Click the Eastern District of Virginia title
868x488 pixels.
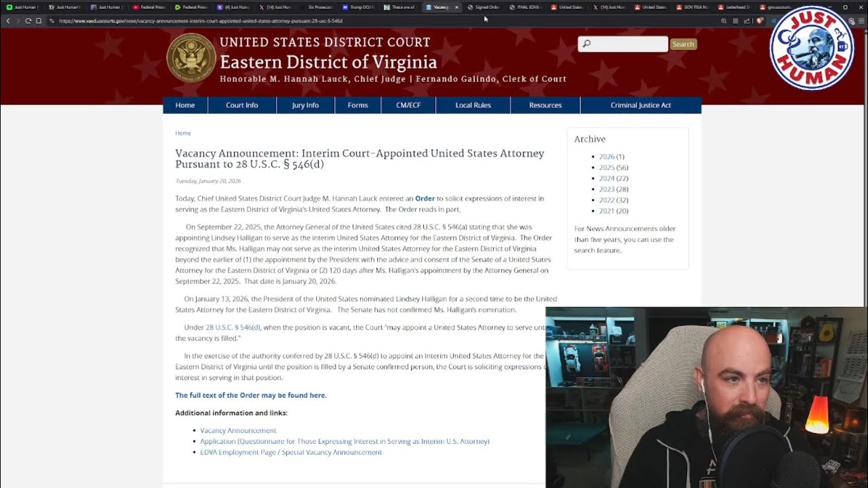[328, 62]
